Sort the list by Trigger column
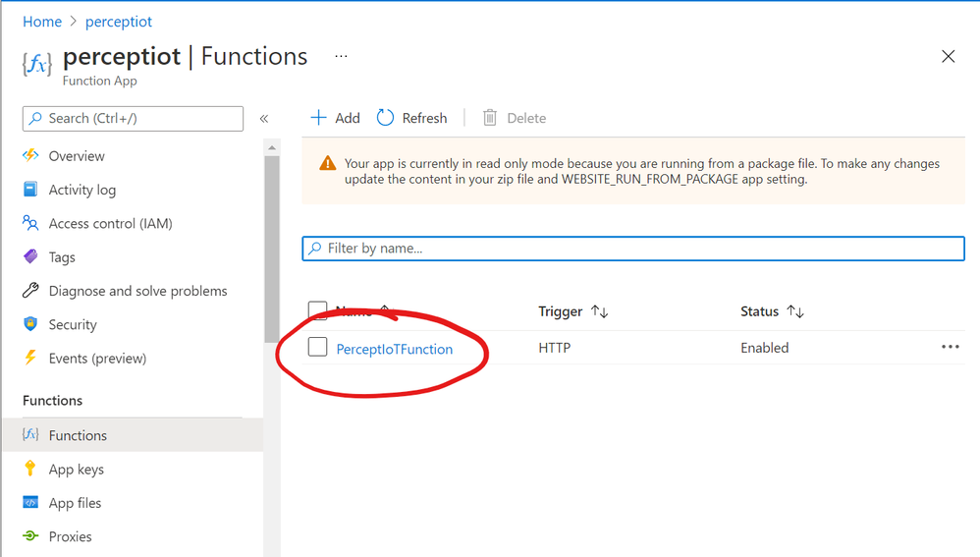The height and width of the screenshot is (557, 980). click(x=599, y=311)
